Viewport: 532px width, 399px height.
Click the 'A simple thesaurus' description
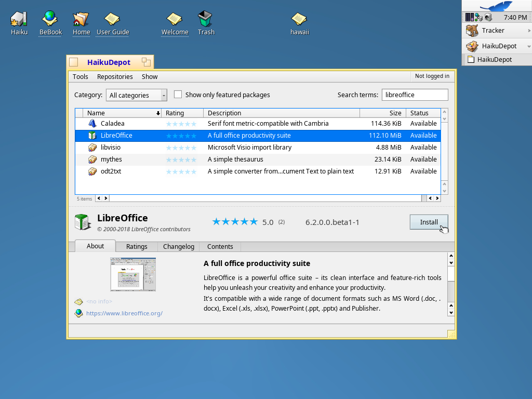tap(235, 159)
